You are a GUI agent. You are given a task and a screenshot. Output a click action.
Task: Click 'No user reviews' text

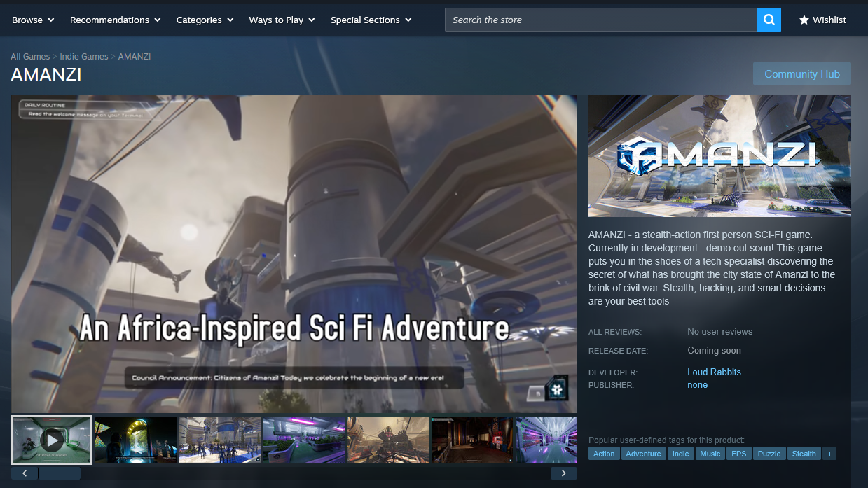click(720, 331)
